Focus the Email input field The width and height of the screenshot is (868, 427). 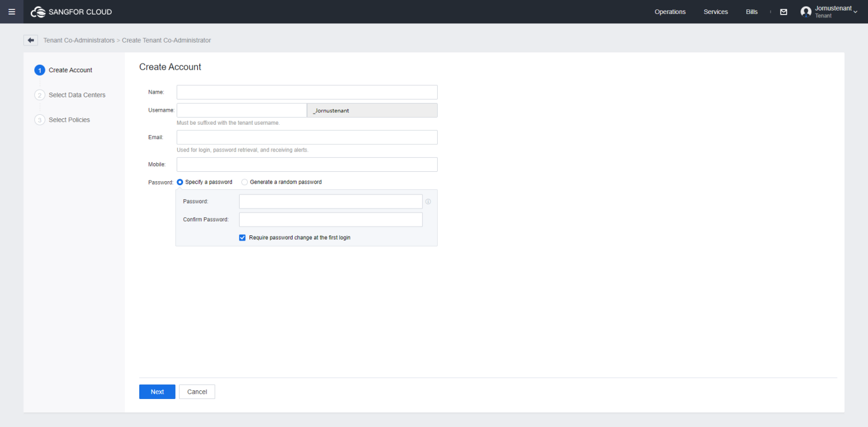307,137
